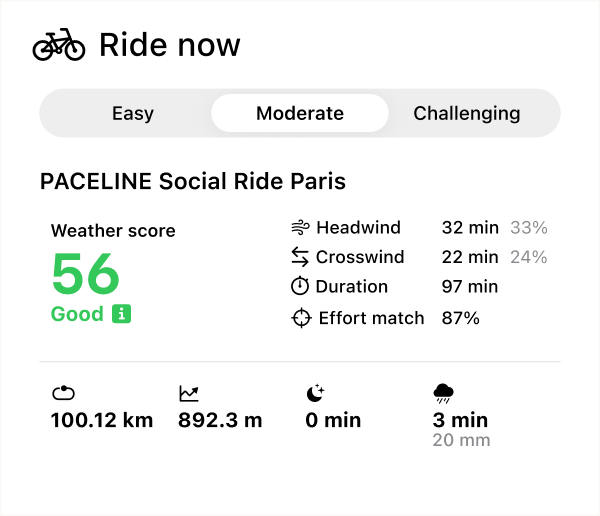Click the effort match crosshair icon
Screen dimensions: 600x516
coord(301,318)
